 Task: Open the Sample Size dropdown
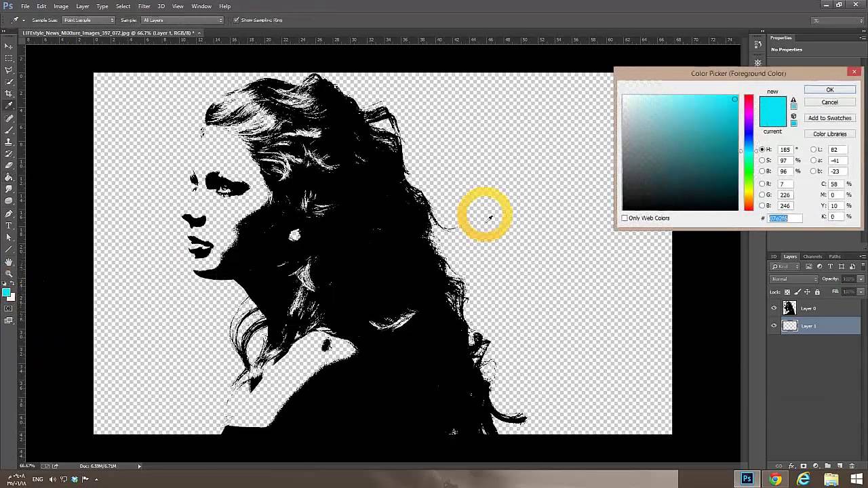[88, 20]
